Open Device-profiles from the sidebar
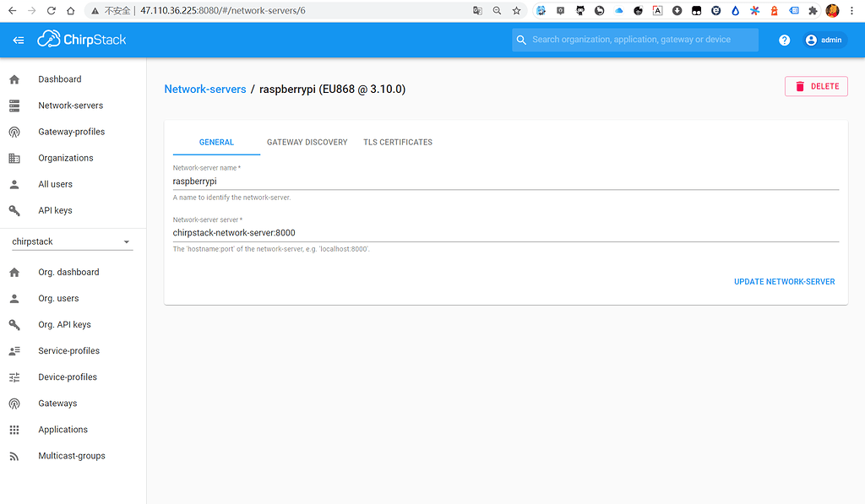865x504 pixels. click(14, 377)
